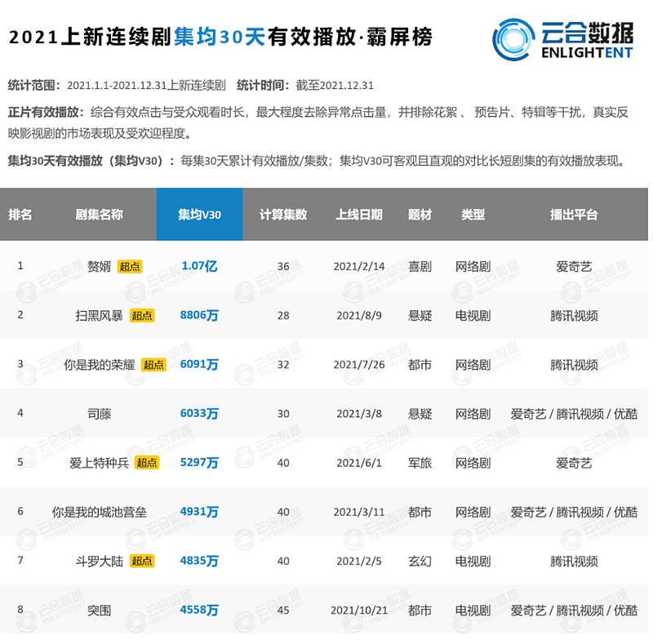
Task: Open the 司藤 series title
Action: (x=99, y=414)
